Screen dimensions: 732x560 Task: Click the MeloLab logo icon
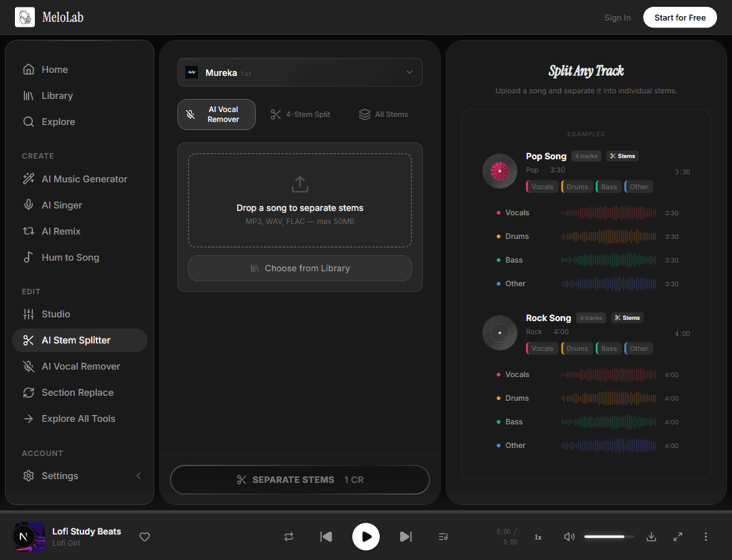25,17
